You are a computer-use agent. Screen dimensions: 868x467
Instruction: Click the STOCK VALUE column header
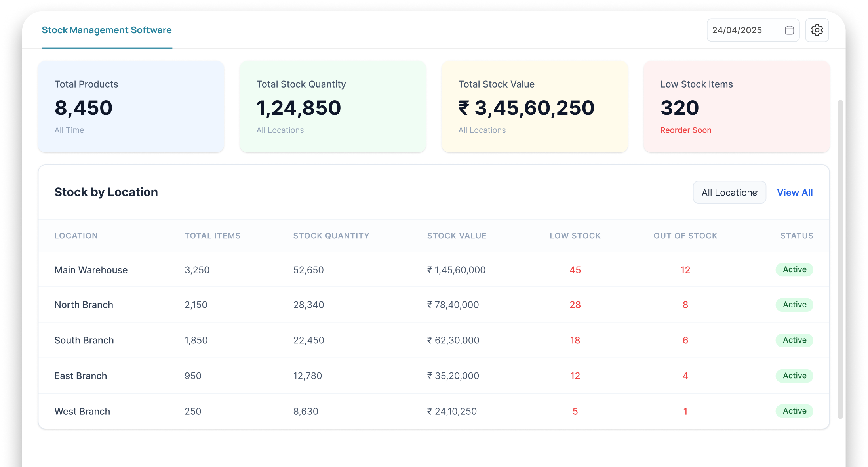tap(457, 236)
